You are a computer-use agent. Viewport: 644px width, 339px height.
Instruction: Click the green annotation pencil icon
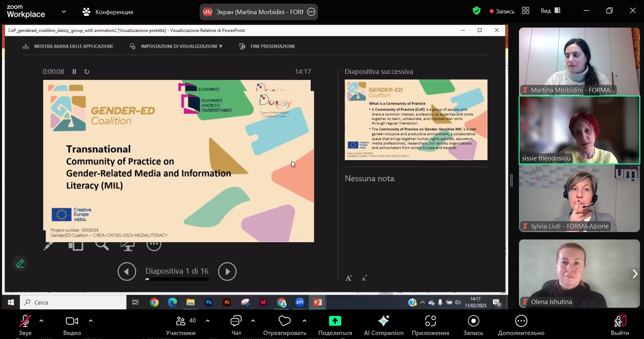pos(20,263)
